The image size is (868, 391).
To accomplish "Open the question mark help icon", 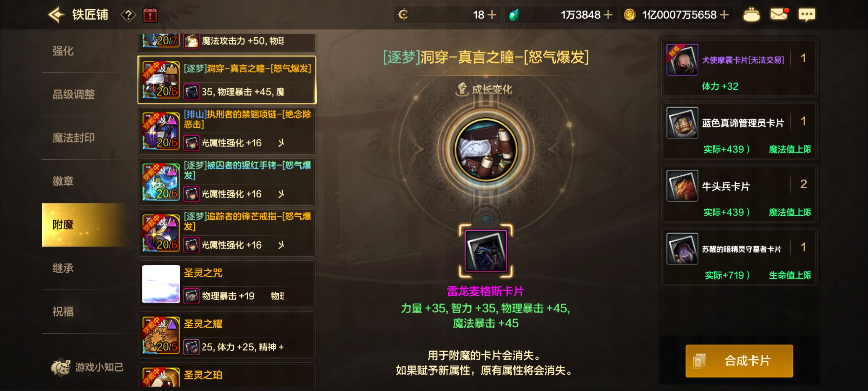I will click(128, 15).
